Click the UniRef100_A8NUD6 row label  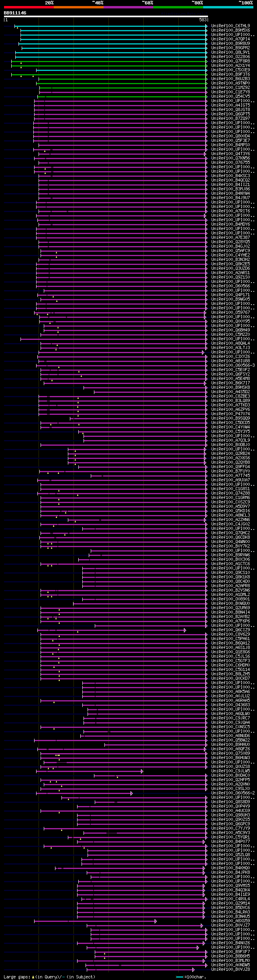pos(230,736)
